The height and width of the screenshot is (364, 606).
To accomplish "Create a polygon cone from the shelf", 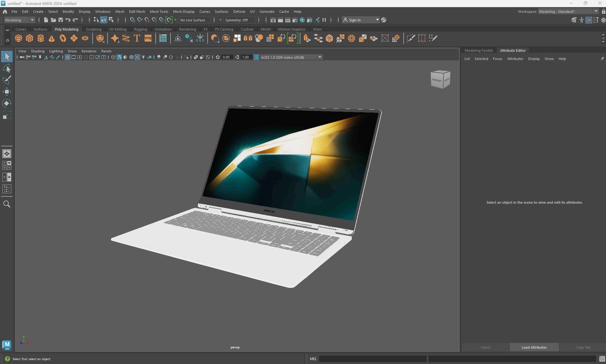I will [x=52, y=38].
